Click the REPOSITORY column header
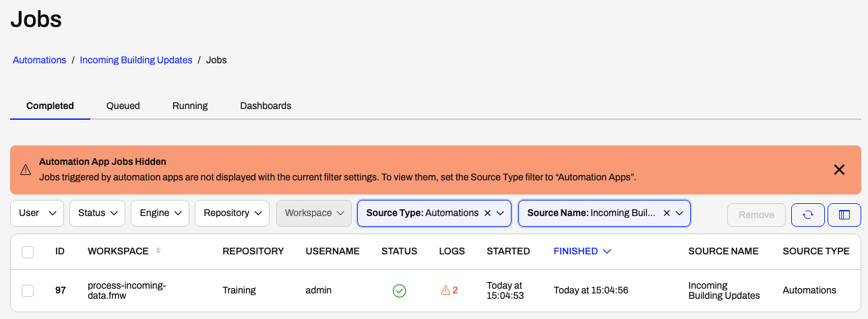 tap(253, 251)
